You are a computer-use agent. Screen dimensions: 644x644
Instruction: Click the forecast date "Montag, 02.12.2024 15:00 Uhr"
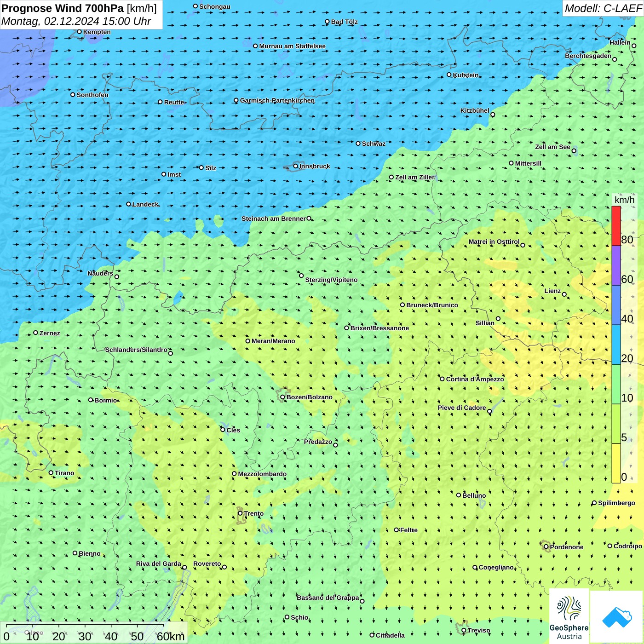76,21
